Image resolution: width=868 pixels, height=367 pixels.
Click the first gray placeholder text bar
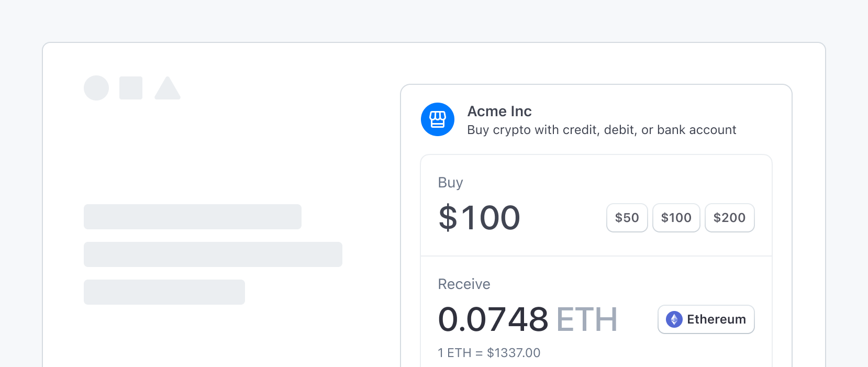point(193,217)
